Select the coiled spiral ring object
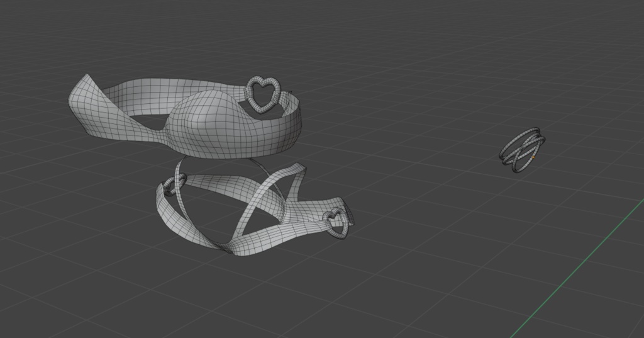Image resolution: width=644 pixels, height=338 pixels. [522, 150]
